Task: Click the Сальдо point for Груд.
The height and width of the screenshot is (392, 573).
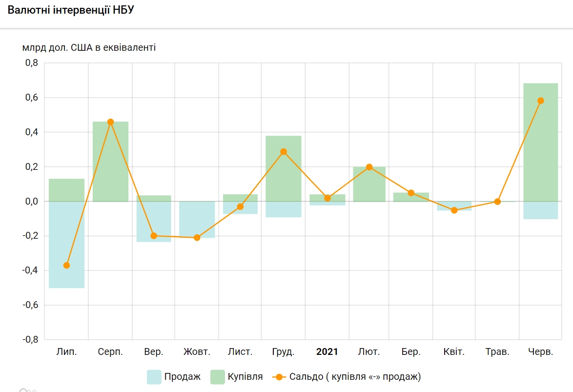Action: (x=284, y=152)
